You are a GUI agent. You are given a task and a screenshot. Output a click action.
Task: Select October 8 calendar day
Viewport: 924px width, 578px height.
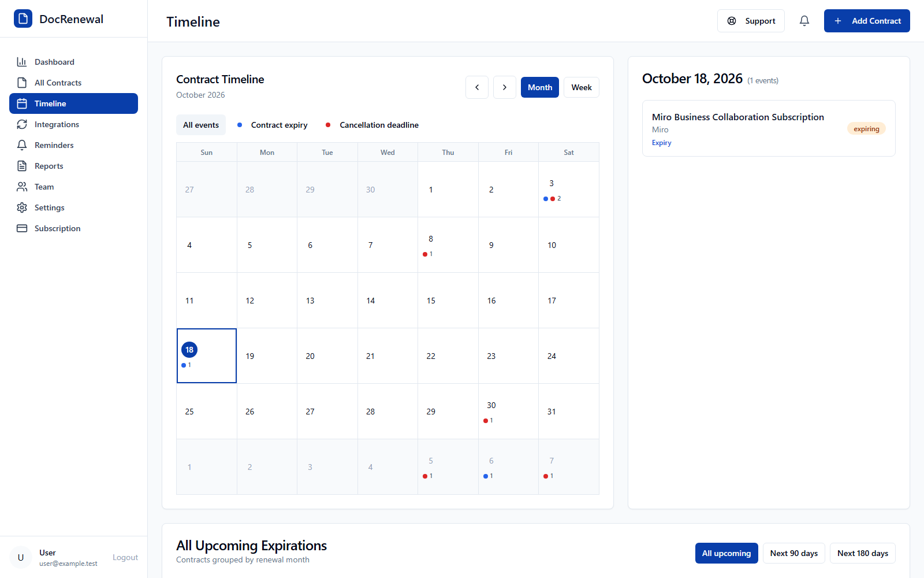click(448, 245)
